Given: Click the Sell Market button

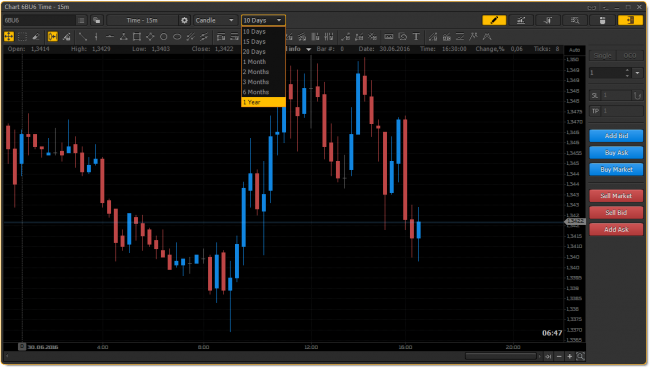Looking at the screenshot, I should click(x=616, y=196).
